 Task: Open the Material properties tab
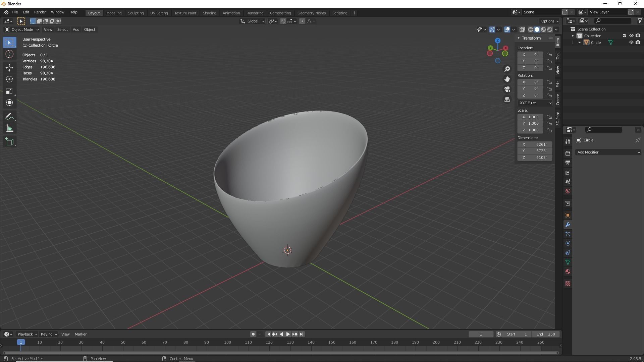[x=568, y=271]
